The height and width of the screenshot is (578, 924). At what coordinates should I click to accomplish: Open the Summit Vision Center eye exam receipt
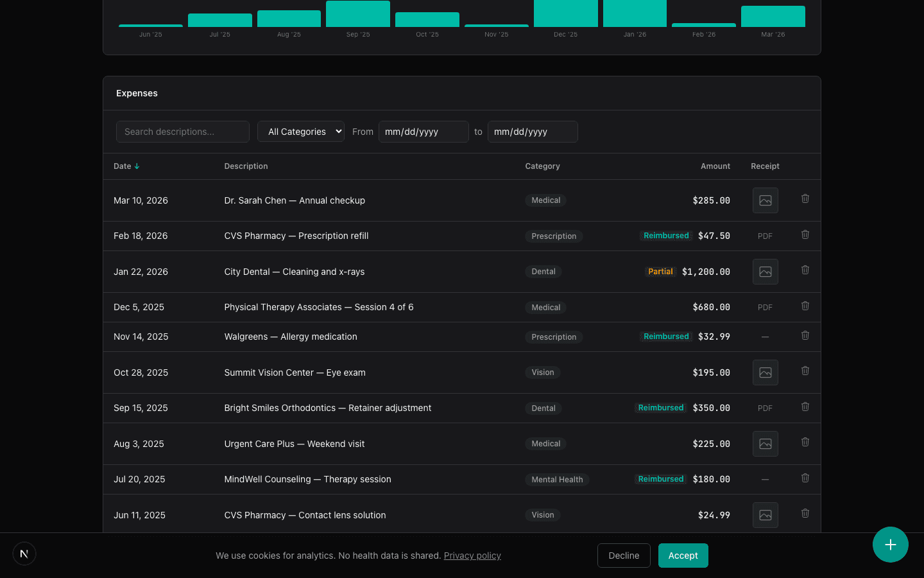click(765, 372)
